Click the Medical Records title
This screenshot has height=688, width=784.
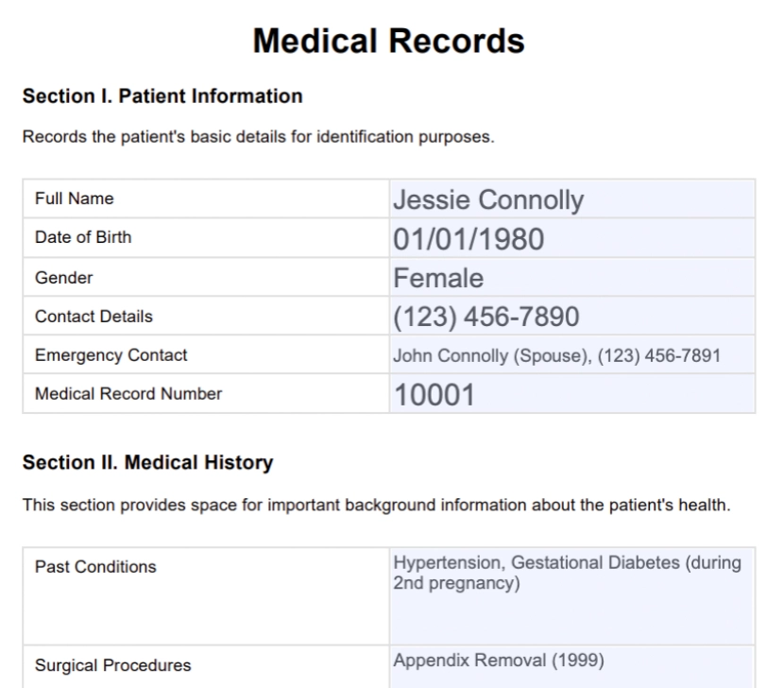388,41
